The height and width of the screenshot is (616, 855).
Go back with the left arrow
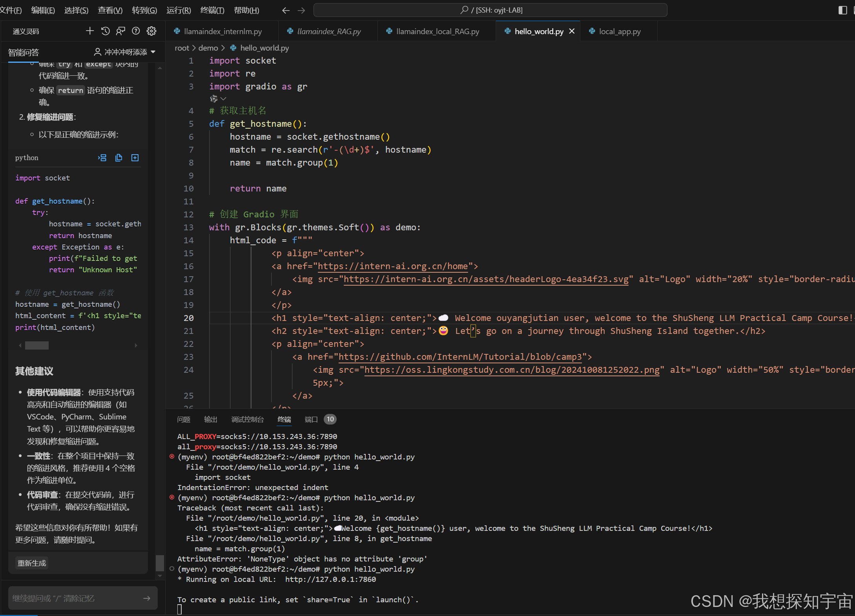[286, 11]
